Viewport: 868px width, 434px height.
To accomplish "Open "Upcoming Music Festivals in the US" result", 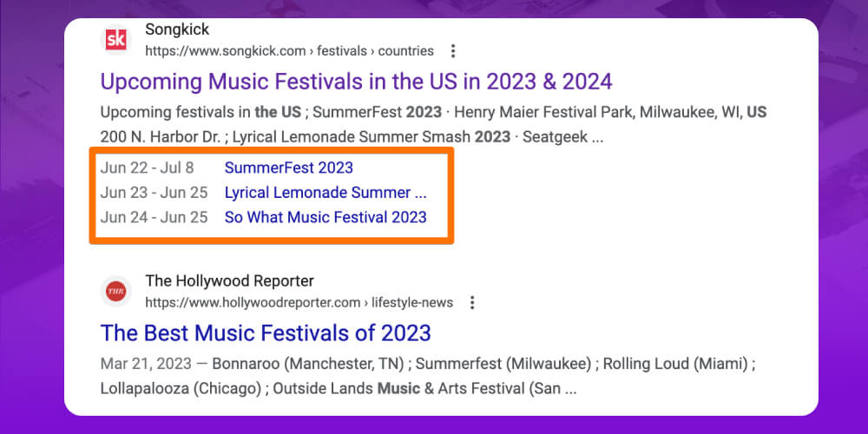I will pyautogui.click(x=357, y=82).
